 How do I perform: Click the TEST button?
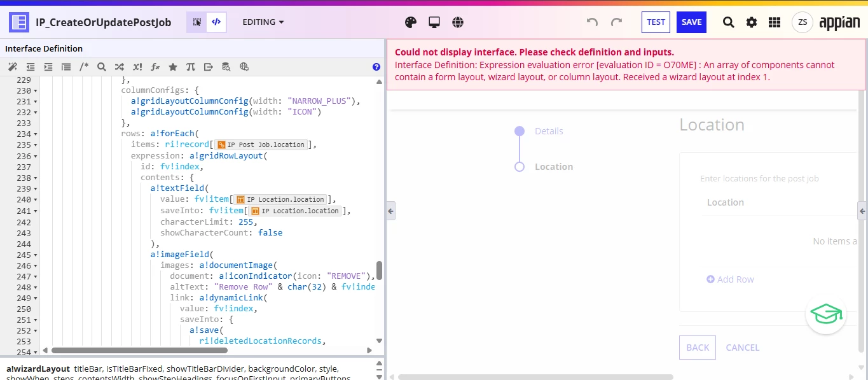click(656, 22)
